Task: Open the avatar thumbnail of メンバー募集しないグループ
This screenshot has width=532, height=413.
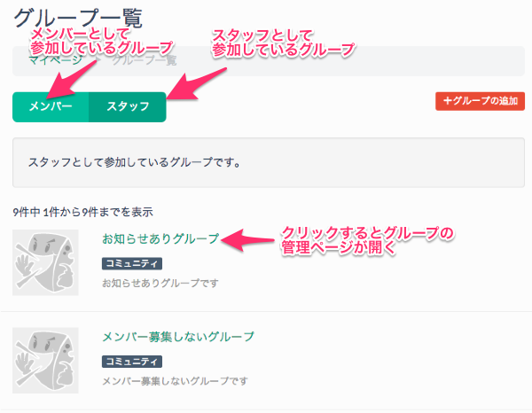Action: (x=45, y=360)
